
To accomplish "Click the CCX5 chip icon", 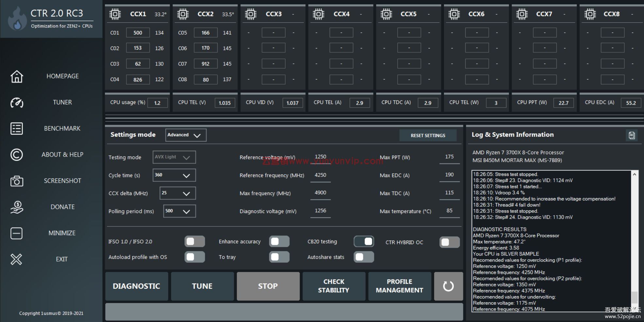I will (x=386, y=14).
